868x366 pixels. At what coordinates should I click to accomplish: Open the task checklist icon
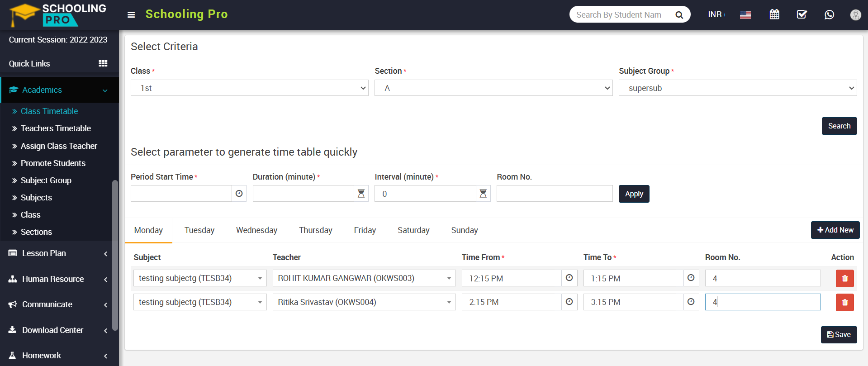[x=802, y=14]
